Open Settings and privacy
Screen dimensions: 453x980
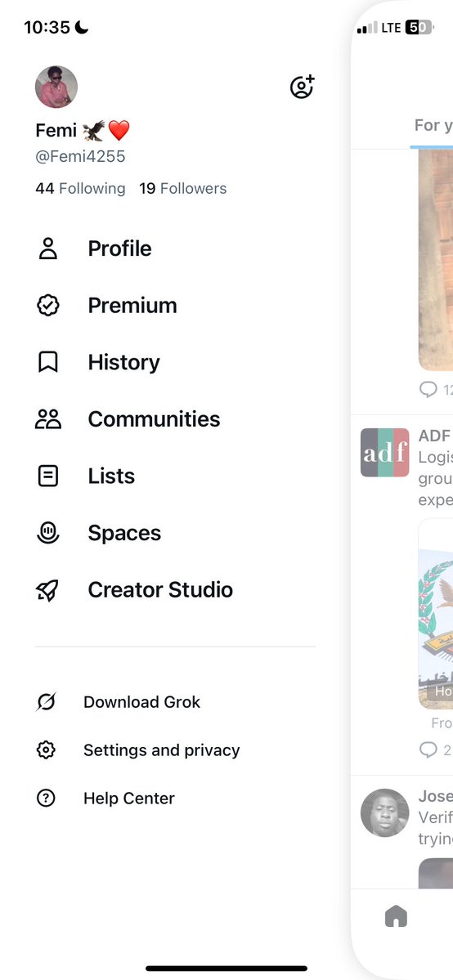[x=161, y=750]
